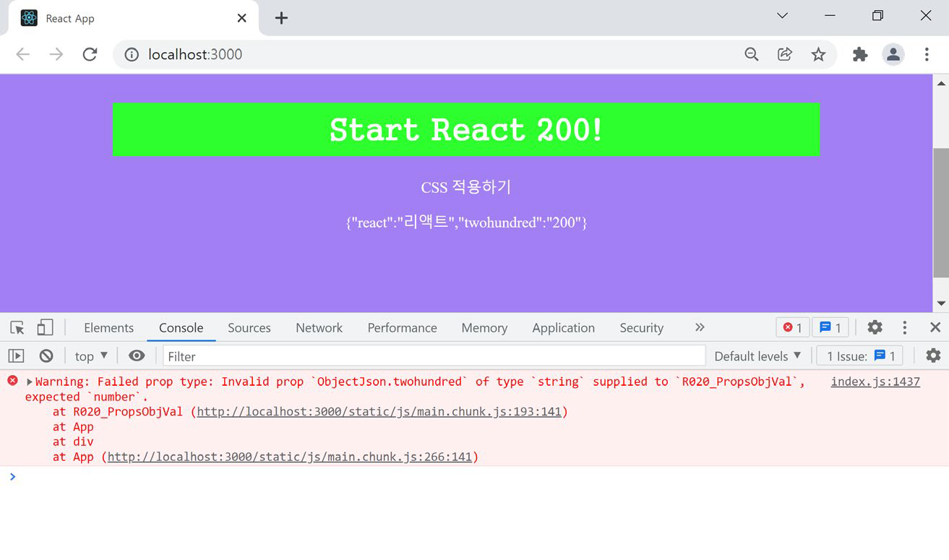Image resolution: width=949 pixels, height=560 pixels.
Task: Click the red error icon beside warning
Action: 12,381
